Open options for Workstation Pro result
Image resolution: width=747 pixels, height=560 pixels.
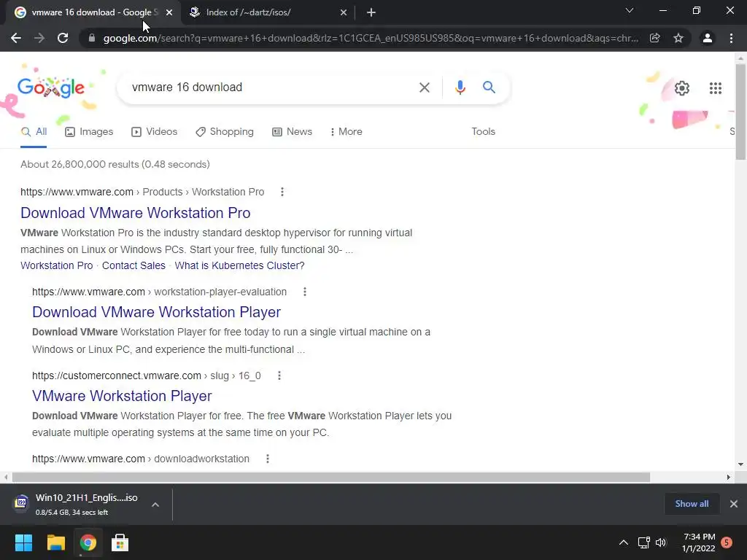(x=282, y=192)
